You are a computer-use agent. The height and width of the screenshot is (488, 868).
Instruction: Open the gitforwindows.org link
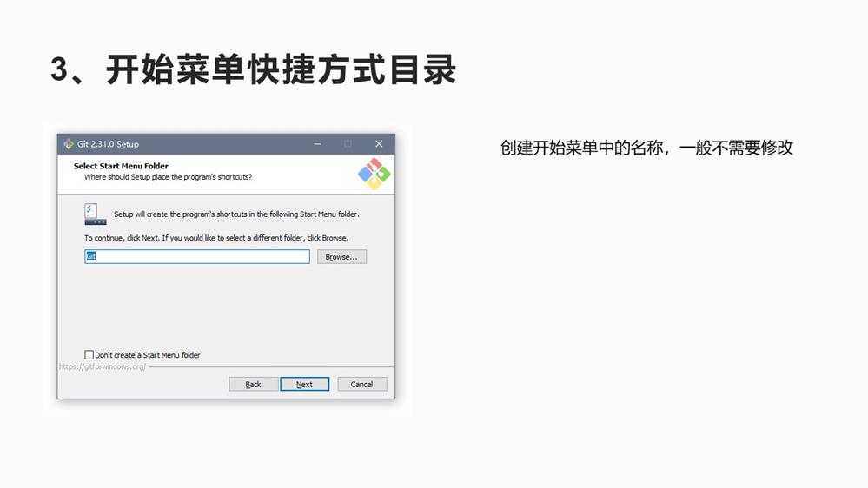tap(103, 366)
